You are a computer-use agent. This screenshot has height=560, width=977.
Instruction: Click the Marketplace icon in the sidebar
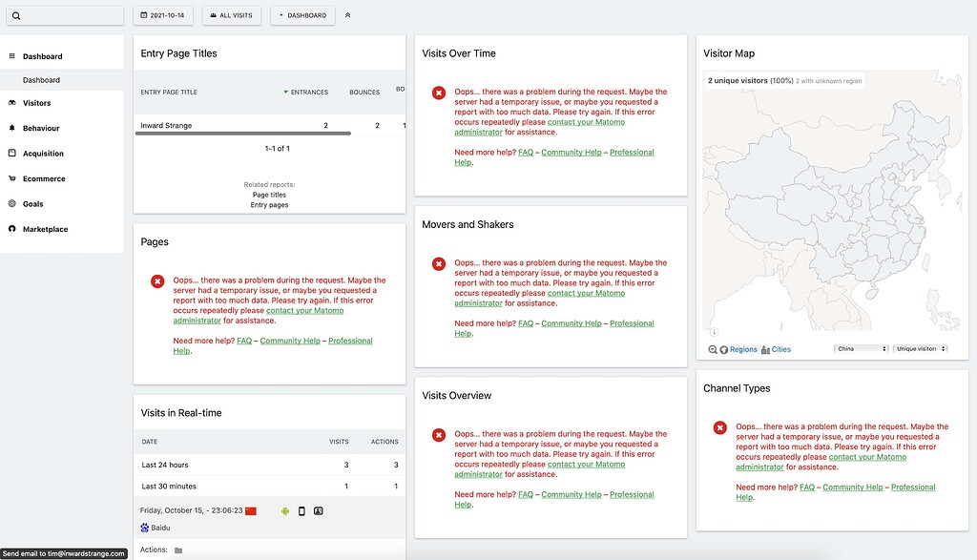(10, 229)
